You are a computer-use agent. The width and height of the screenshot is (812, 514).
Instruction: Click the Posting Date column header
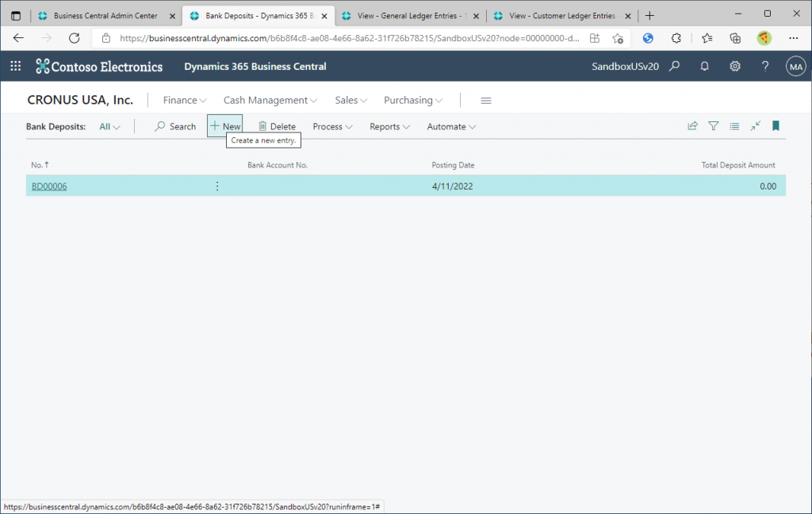coord(453,165)
